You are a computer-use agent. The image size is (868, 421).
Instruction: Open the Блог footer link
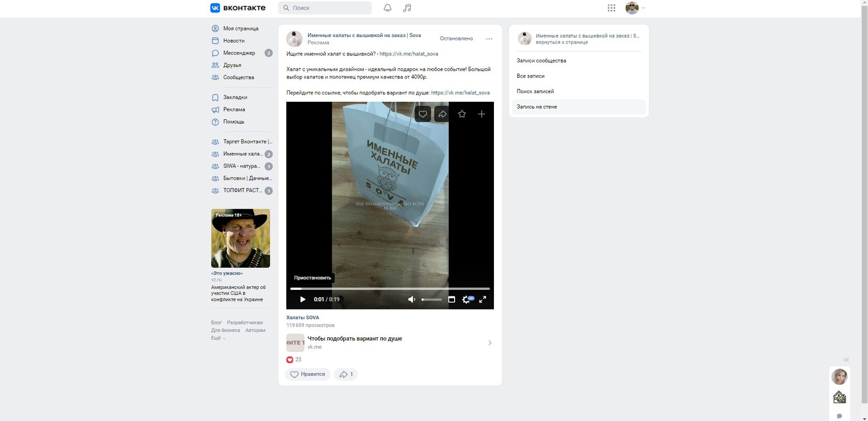(216, 322)
